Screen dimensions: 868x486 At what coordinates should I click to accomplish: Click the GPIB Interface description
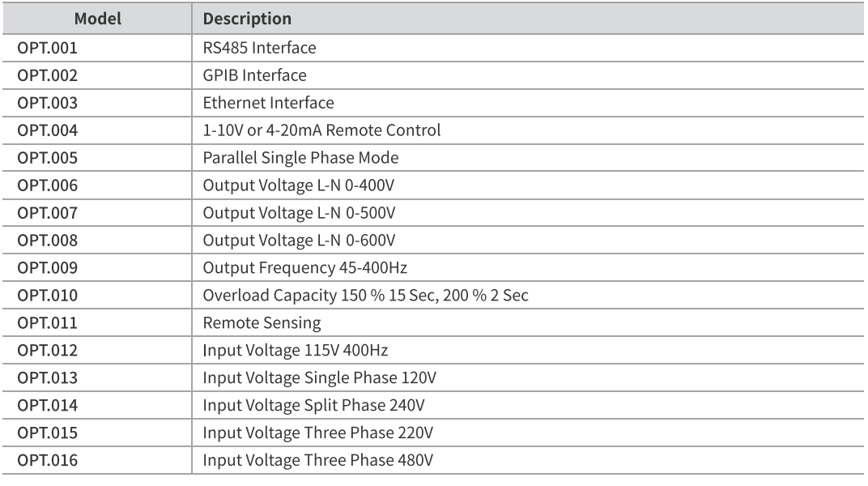(254, 75)
